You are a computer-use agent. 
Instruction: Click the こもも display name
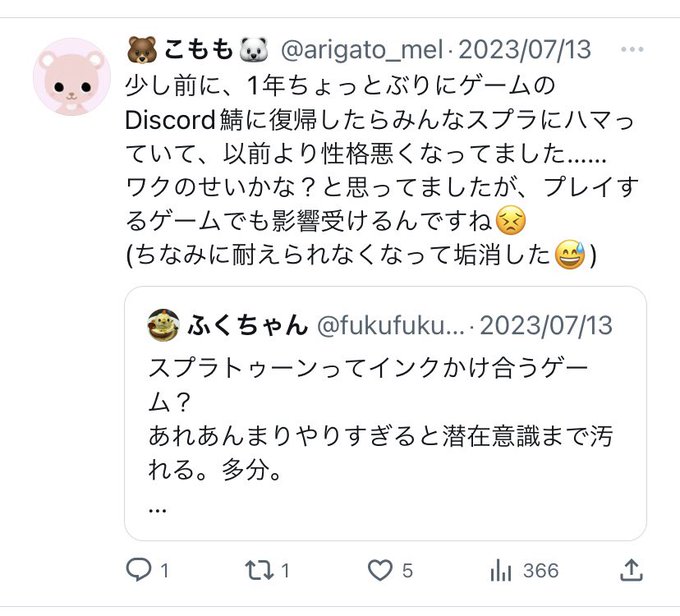pyautogui.click(x=198, y=49)
